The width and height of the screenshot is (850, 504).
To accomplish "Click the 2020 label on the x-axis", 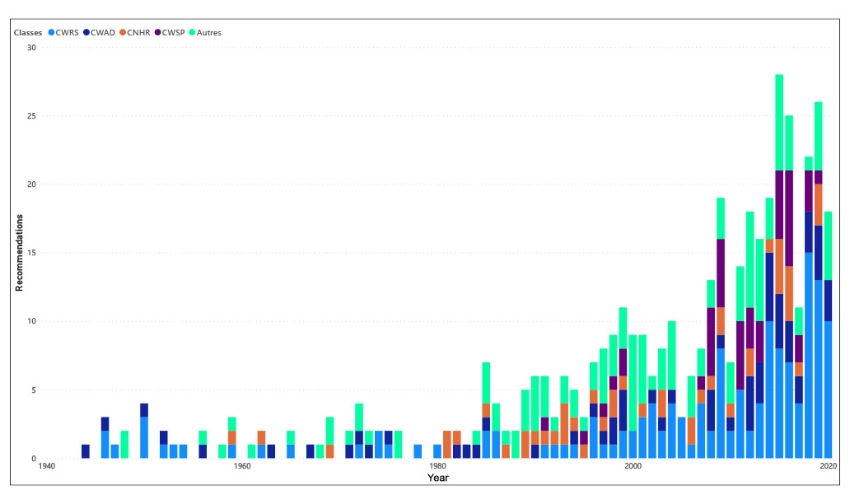I will click(x=828, y=465).
